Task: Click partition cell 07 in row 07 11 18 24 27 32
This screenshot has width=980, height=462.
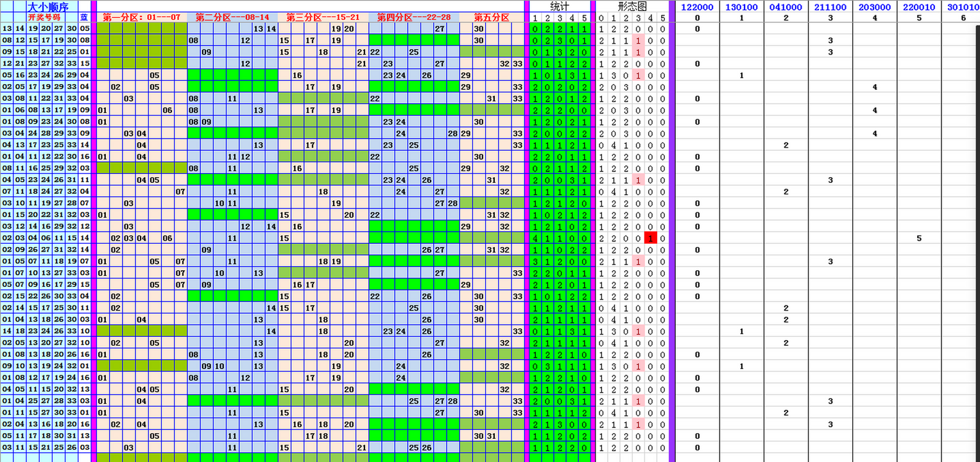Action: pos(180,192)
